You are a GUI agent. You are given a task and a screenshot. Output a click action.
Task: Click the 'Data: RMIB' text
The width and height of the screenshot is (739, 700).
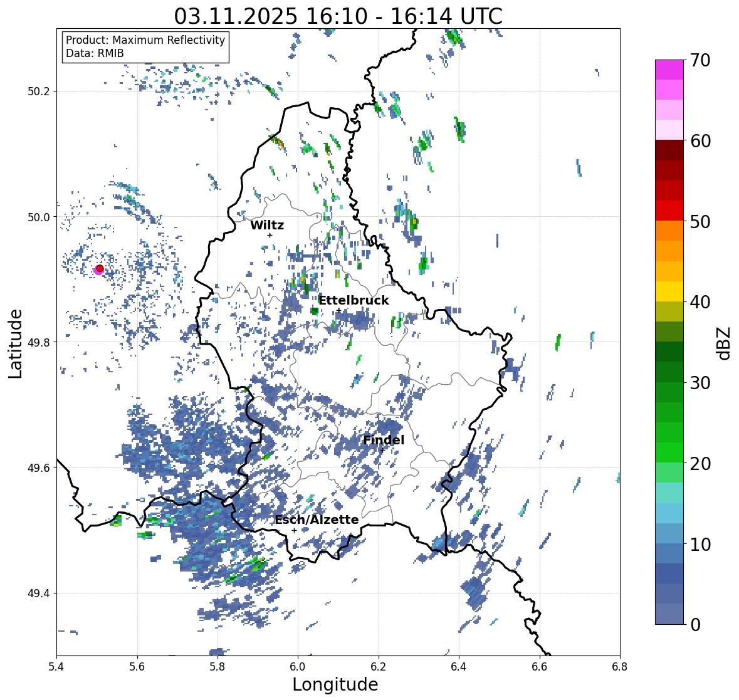[95, 53]
